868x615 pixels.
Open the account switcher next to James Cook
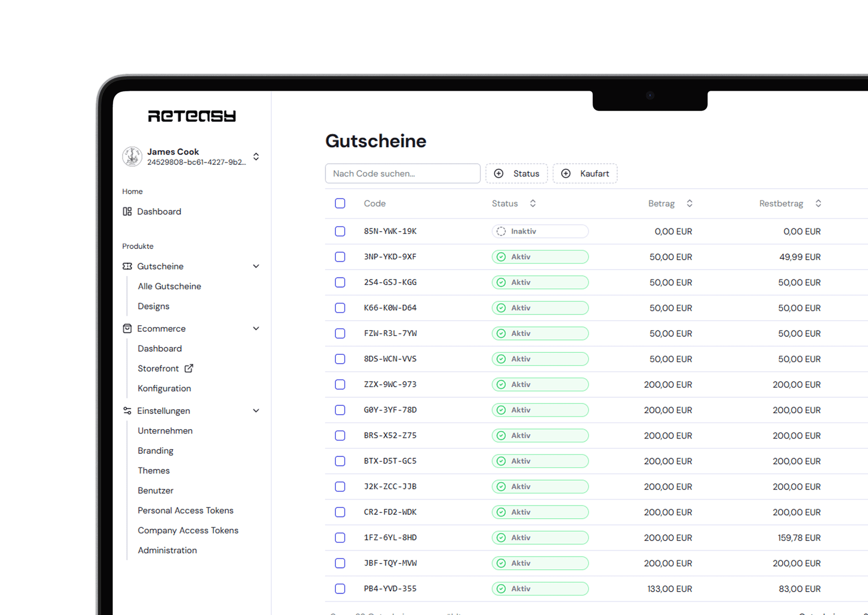[256, 156]
